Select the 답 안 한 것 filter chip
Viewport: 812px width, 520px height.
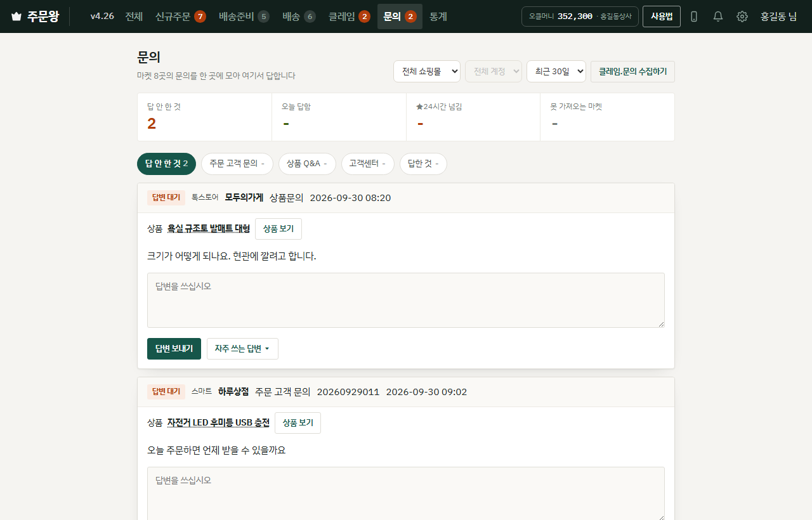(166, 164)
